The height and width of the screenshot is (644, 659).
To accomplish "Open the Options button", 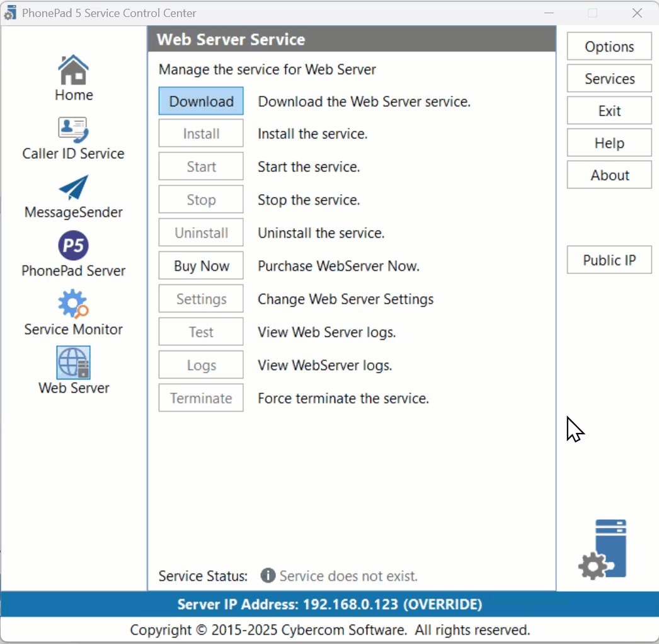I will 609,46.
